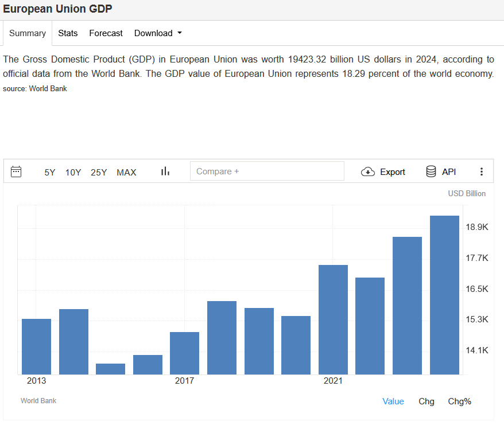Select the 25Y time range
The height and width of the screenshot is (433, 504).
(99, 173)
